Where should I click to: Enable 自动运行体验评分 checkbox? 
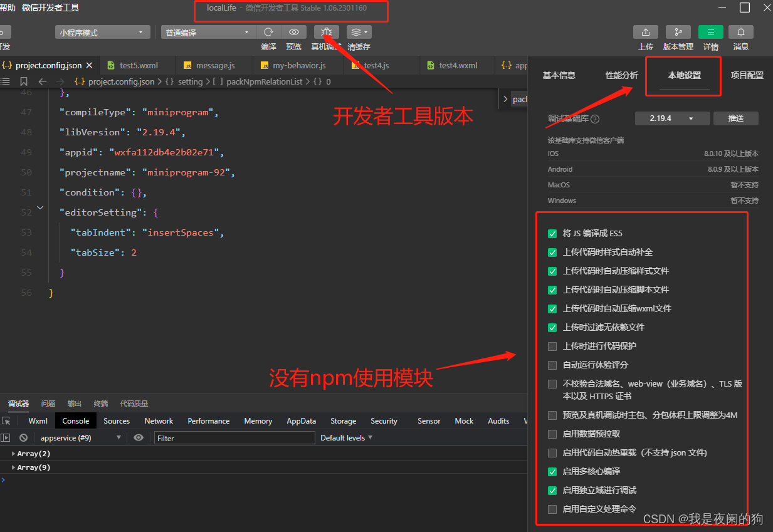552,365
